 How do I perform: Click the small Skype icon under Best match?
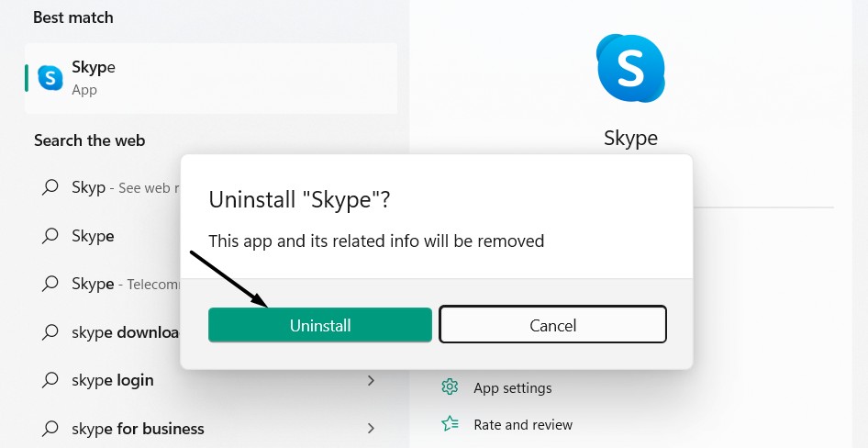(50, 77)
